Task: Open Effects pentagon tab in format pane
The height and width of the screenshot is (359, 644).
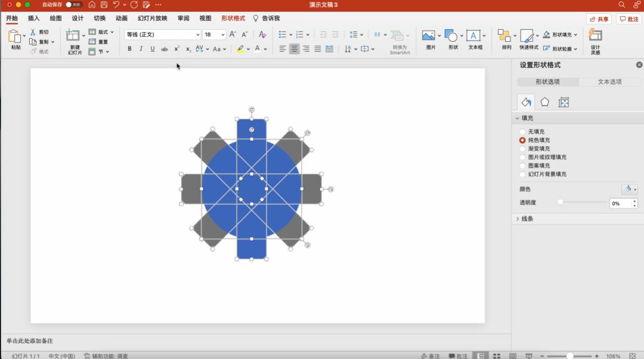Action: click(544, 102)
